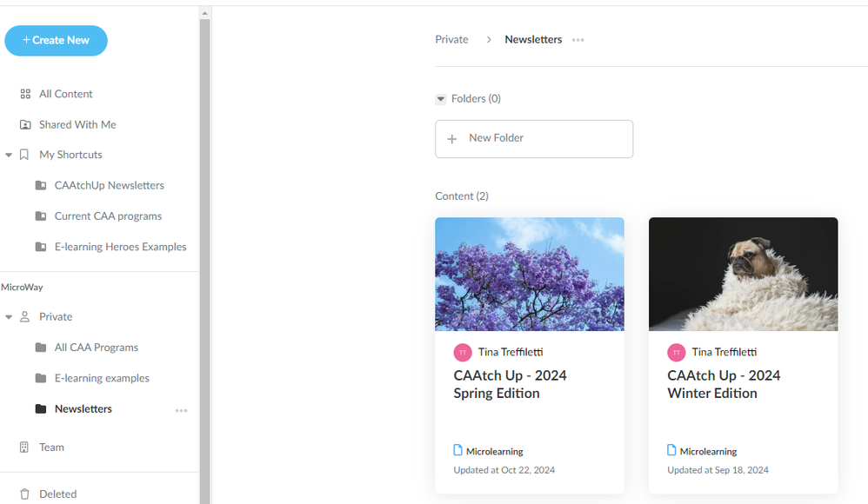The height and width of the screenshot is (504, 868).
Task: Open breadcrumb Newsletters more options ellipsis
Action: [x=578, y=40]
